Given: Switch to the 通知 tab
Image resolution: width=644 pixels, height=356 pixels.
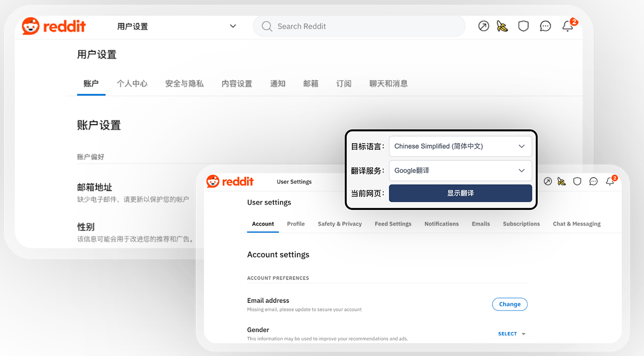Looking at the screenshot, I should 278,83.
